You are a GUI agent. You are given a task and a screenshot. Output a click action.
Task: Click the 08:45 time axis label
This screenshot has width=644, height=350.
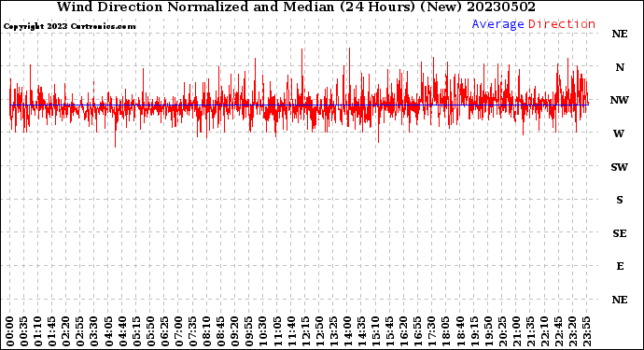[220, 331]
